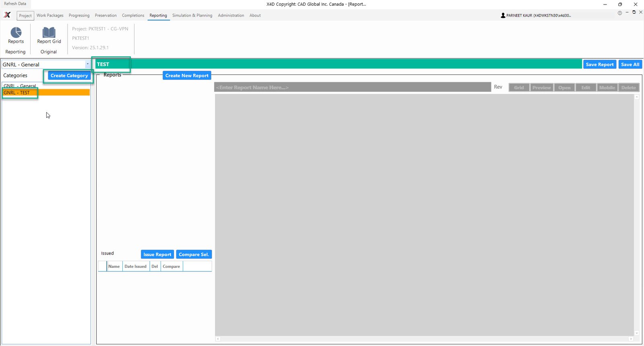This screenshot has height=346, width=644.
Task: Open the Reporting menu tab
Action: tap(158, 15)
